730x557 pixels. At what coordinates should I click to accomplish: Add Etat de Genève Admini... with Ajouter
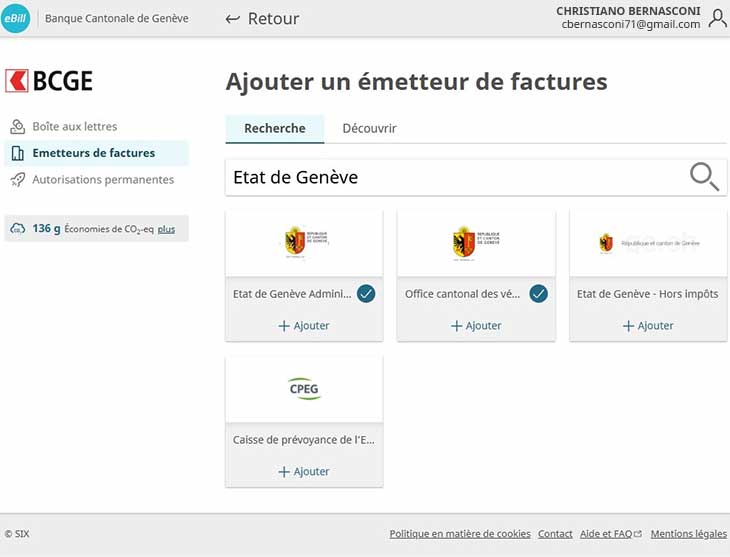304,326
